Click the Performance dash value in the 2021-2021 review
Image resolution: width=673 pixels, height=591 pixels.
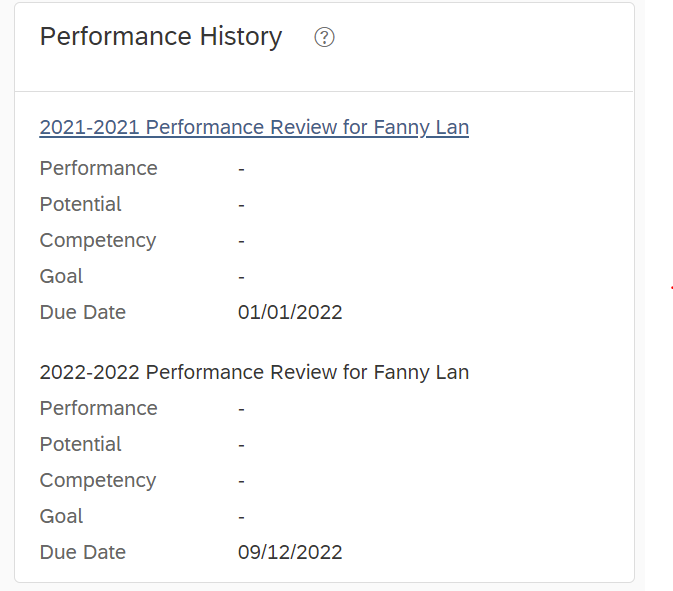(x=241, y=170)
